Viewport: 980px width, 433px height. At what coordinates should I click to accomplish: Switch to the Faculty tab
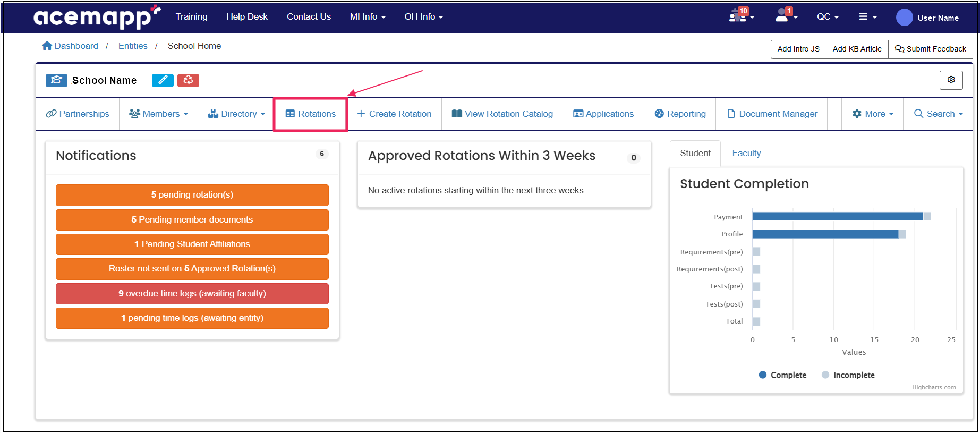pyautogui.click(x=746, y=154)
